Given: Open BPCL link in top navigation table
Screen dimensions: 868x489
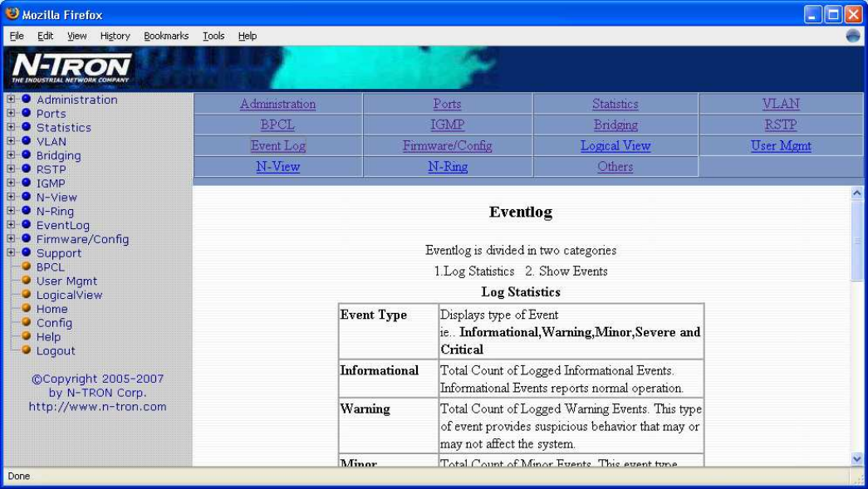Looking at the screenshot, I should coord(277,125).
